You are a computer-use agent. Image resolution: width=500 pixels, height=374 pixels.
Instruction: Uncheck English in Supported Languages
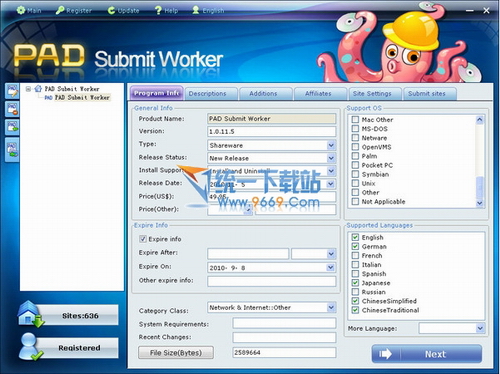click(355, 237)
